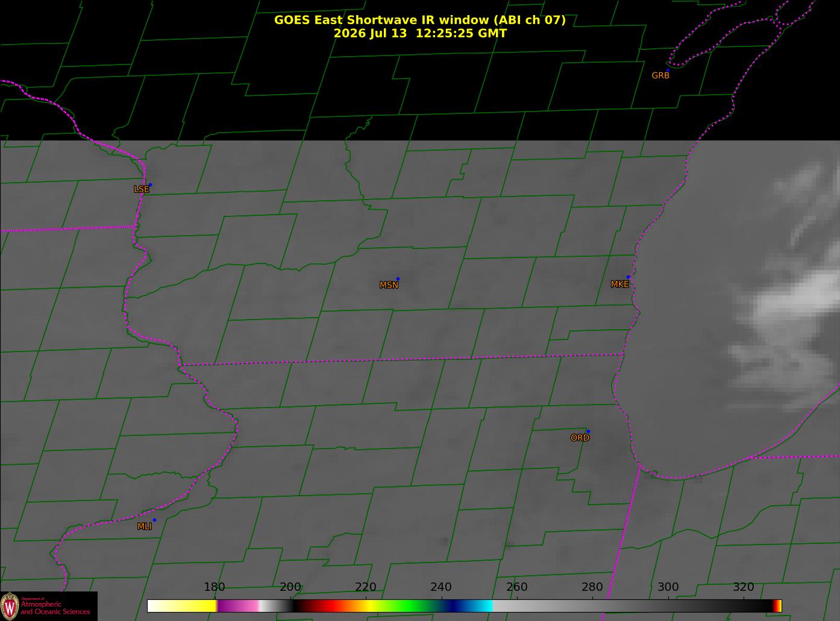840x621 pixels.
Task: Click the red segment of the color bar
Action: click(331, 606)
